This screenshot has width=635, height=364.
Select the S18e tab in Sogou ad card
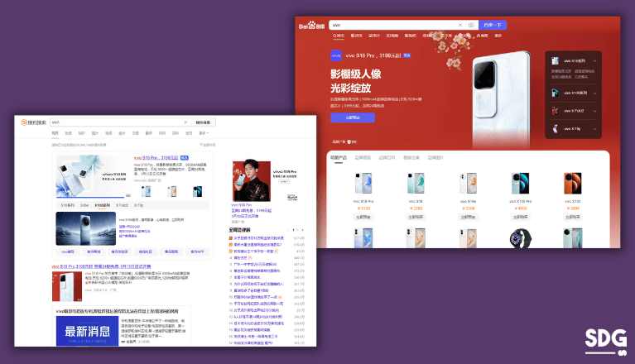click(x=84, y=205)
